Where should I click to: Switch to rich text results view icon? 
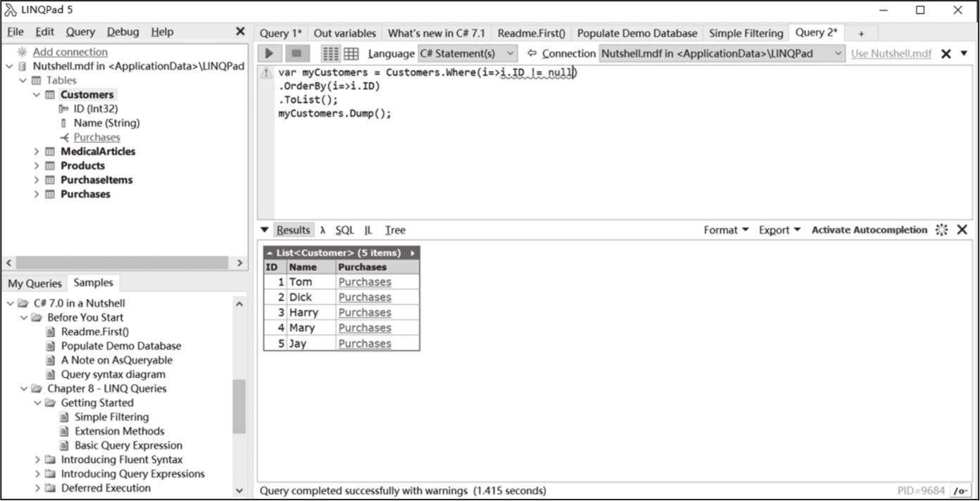tap(330, 53)
